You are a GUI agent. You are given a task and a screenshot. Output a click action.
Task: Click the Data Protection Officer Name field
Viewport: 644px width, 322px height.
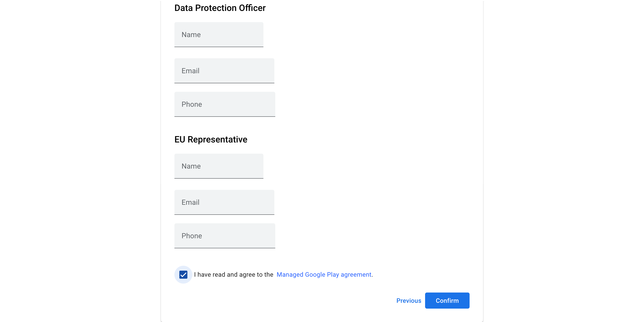pos(219,34)
